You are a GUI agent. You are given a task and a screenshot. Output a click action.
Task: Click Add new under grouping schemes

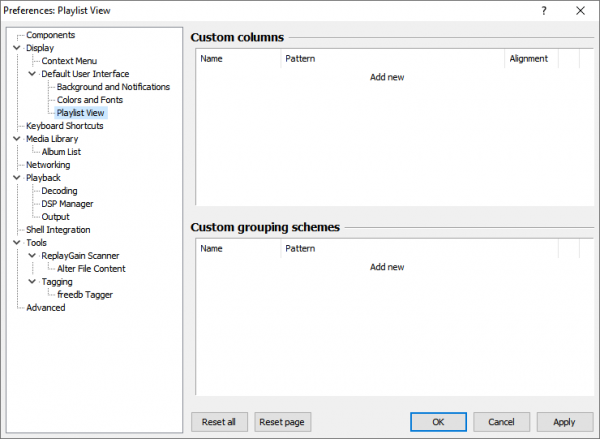387,267
